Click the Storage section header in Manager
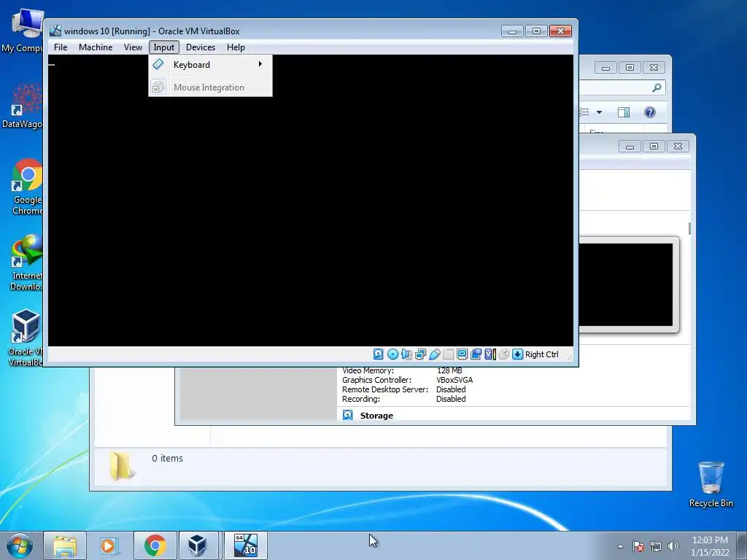 coord(376,416)
